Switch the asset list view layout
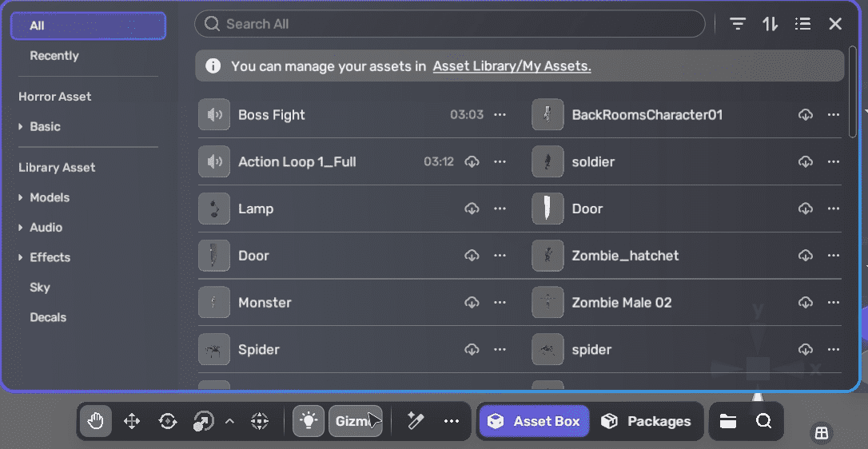 click(x=803, y=24)
